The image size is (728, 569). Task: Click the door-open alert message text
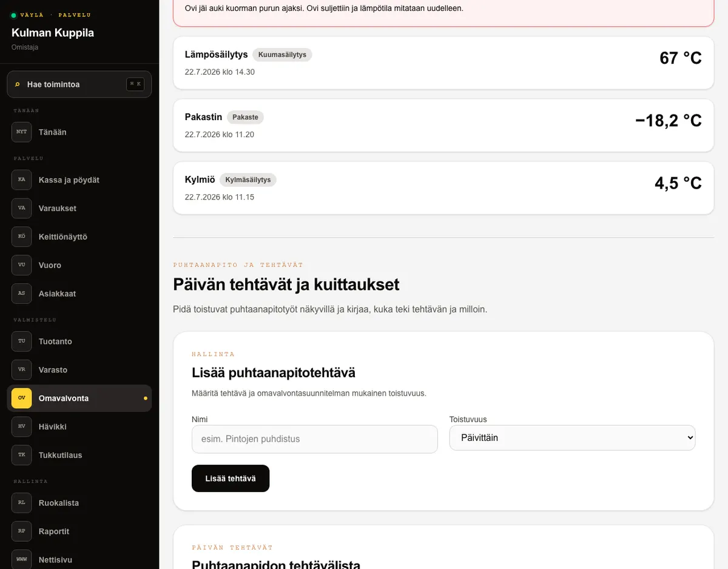coord(324,8)
